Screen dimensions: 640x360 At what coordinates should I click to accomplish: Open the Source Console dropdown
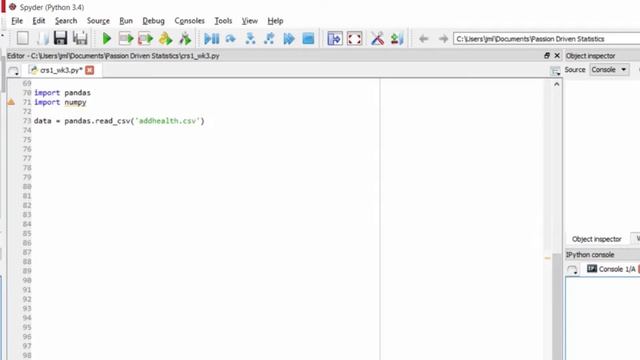click(609, 70)
